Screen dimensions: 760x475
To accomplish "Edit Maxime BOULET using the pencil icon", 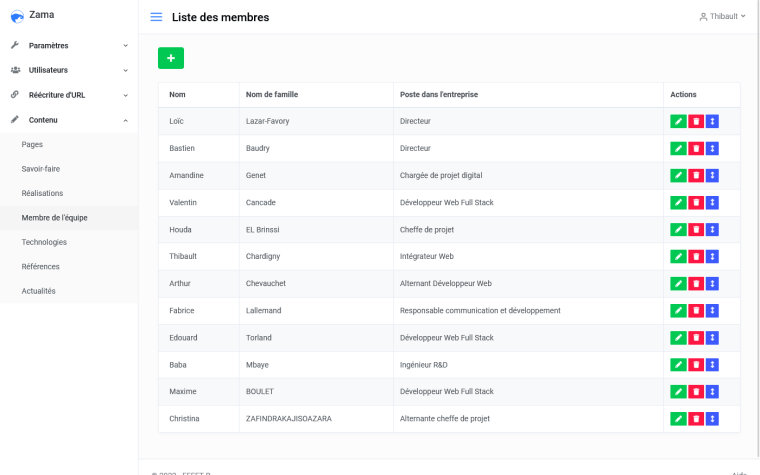I will (678, 391).
